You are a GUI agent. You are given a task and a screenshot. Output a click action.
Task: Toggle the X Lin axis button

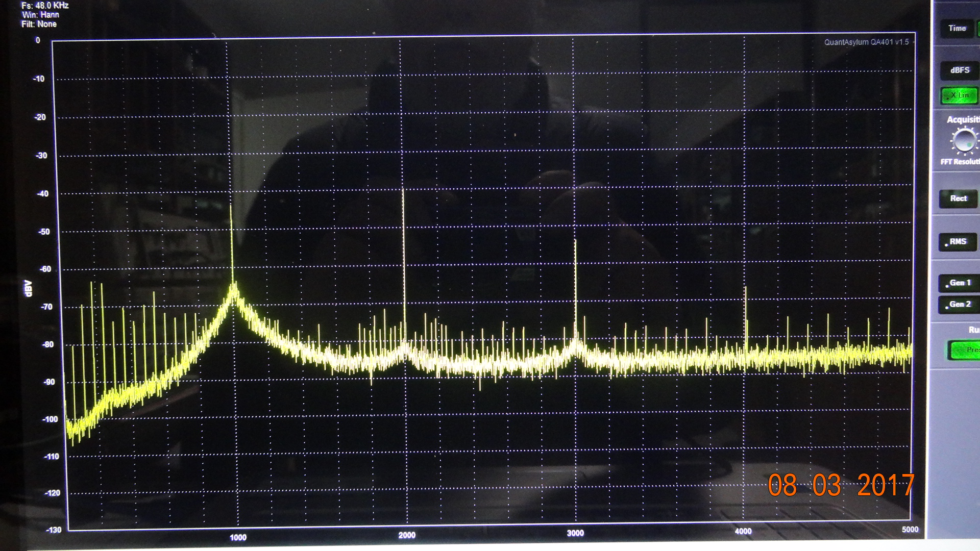tap(959, 95)
